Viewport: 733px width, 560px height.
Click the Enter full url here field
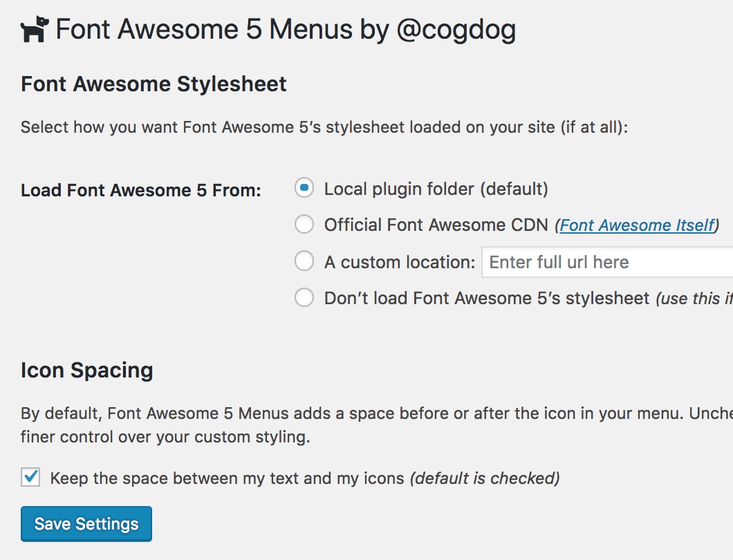point(602,262)
